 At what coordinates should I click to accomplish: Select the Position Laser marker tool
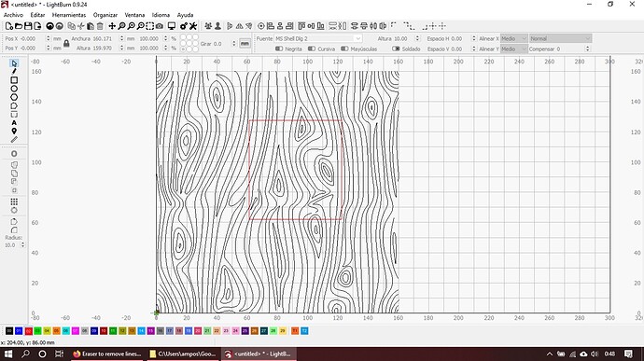point(14,131)
